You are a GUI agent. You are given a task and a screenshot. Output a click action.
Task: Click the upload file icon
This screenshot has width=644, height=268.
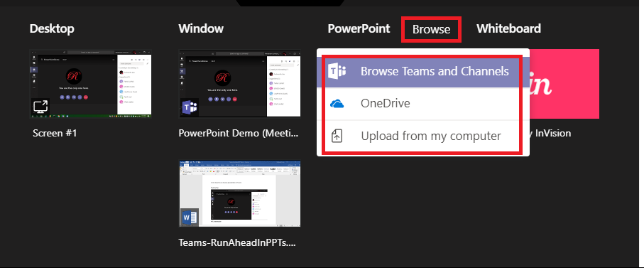tap(337, 136)
